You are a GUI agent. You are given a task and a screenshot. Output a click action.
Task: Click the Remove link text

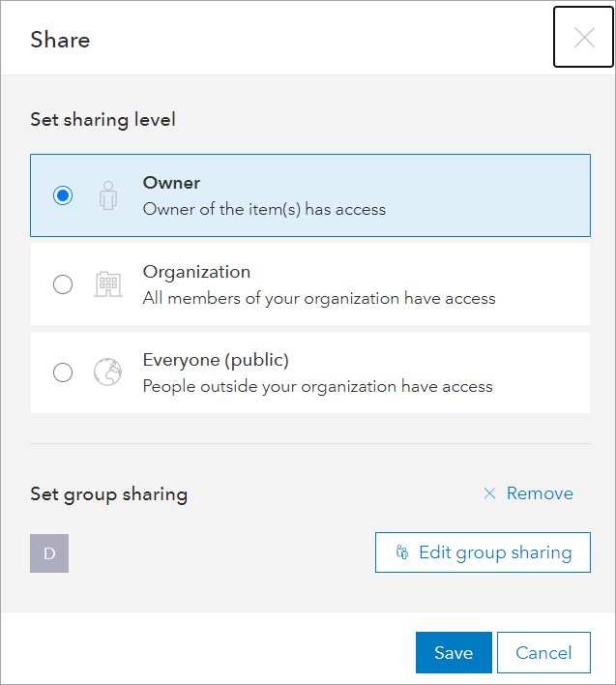click(540, 493)
